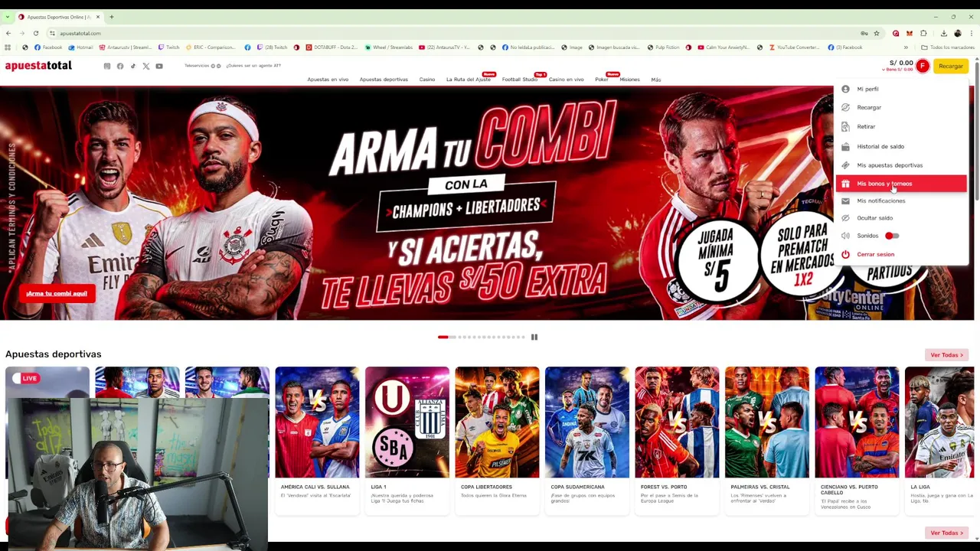
Task: Expand the tab search dropdown arrow
Action: pos(8,17)
